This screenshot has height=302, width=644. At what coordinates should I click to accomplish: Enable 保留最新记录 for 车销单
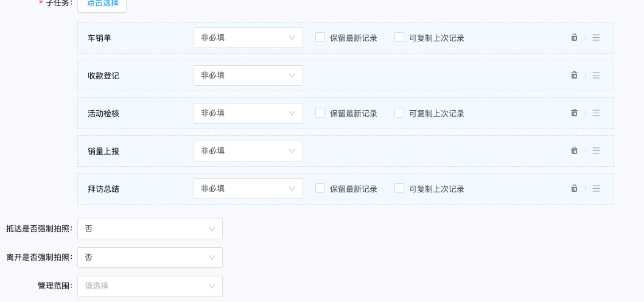pos(320,37)
